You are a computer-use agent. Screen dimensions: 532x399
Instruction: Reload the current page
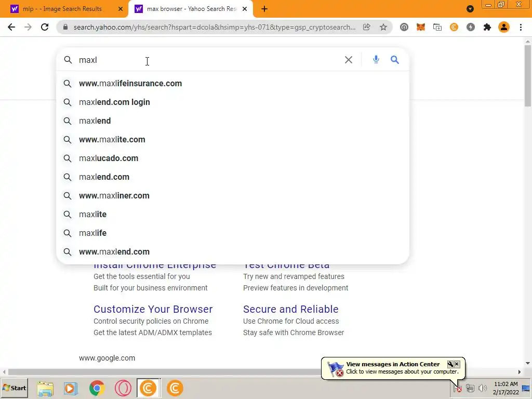click(x=45, y=27)
